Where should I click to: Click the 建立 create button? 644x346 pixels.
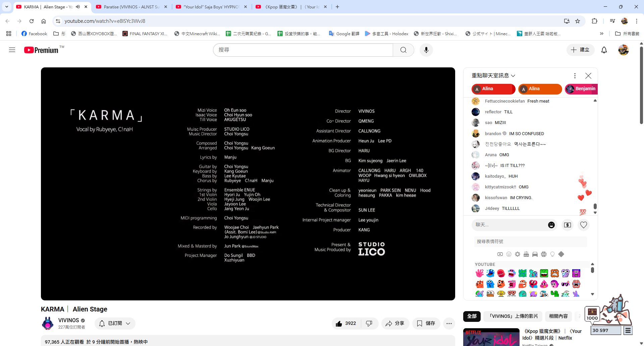click(580, 50)
